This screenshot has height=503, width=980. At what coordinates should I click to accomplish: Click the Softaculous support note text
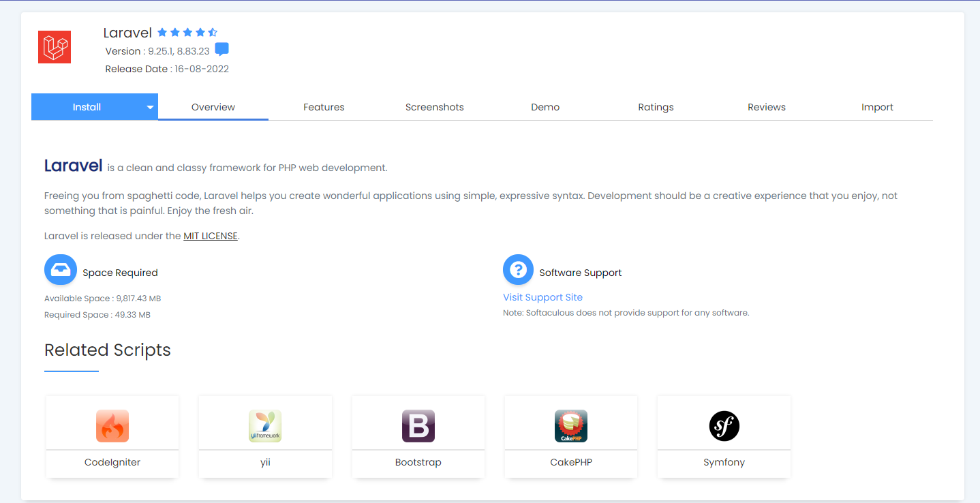tap(626, 313)
